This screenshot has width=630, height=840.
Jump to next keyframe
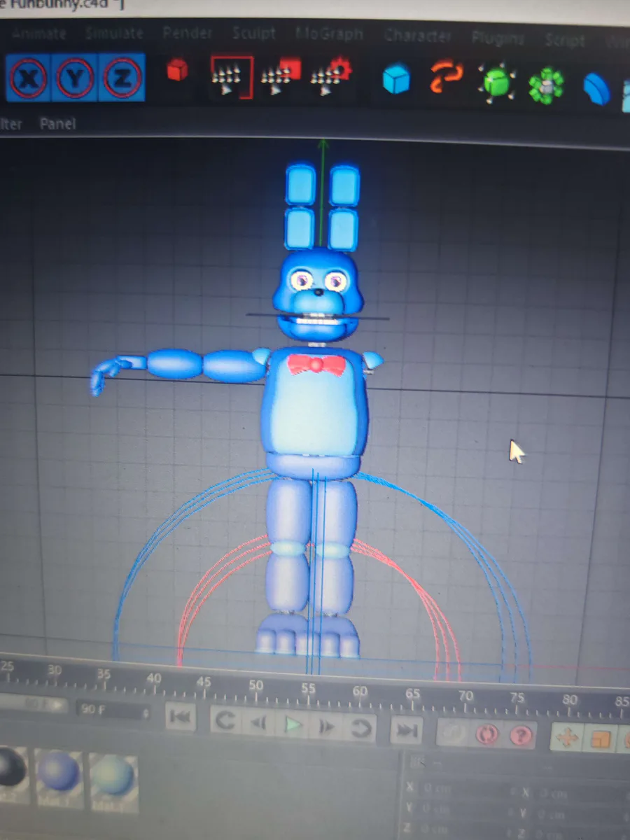coord(362,729)
